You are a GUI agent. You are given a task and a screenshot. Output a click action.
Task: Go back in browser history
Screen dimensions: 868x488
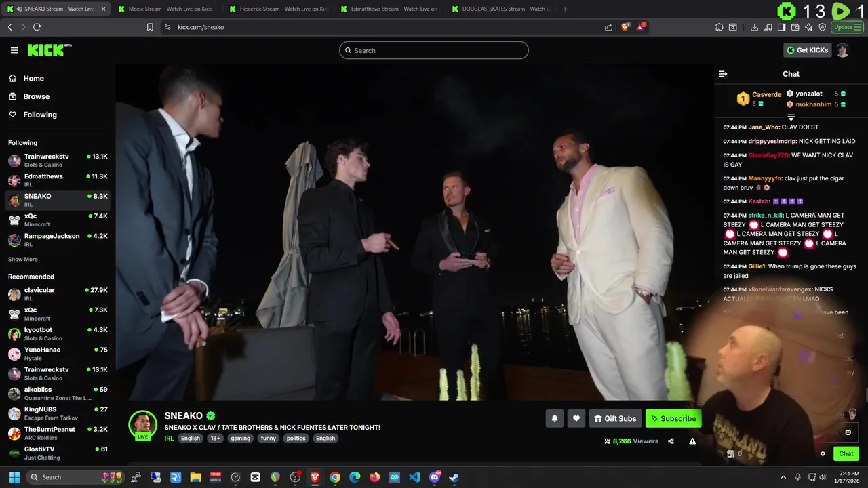coord(9,27)
